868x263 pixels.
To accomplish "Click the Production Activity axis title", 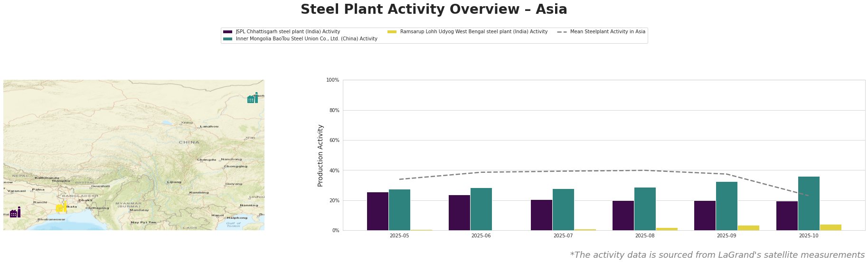I will (321, 155).
